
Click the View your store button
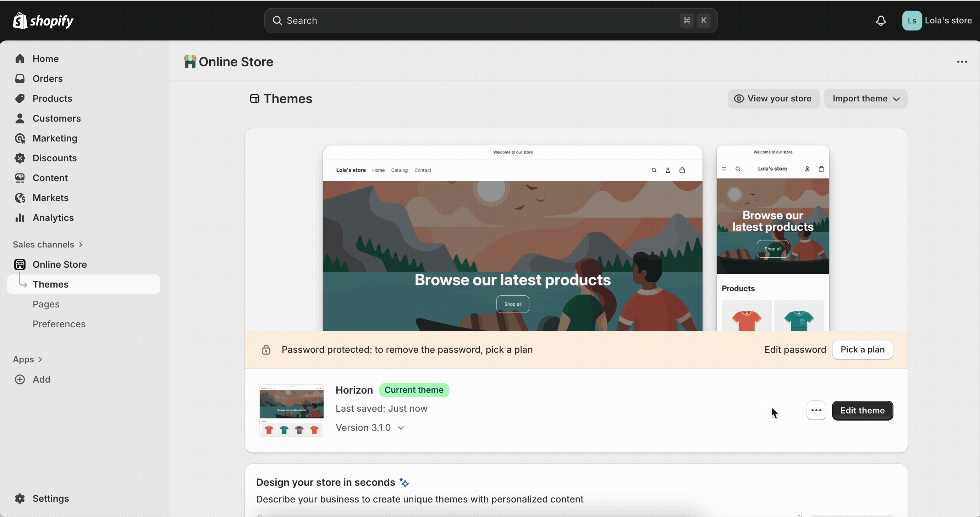tap(773, 99)
